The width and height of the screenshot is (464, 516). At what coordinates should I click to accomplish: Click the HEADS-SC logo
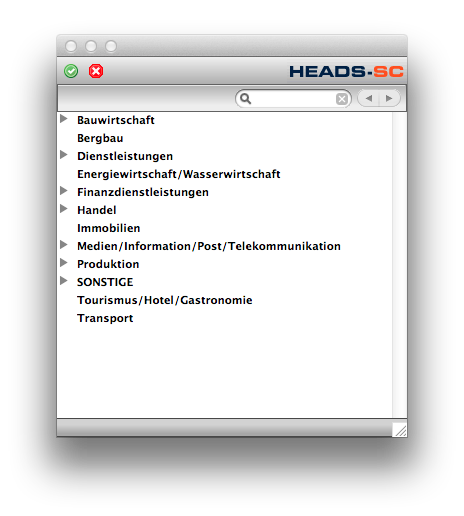(346, 71)
